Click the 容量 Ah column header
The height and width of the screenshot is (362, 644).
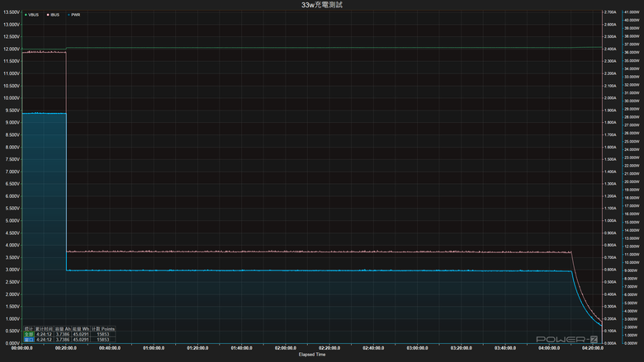pyautogui.click(x=63, y=329)
